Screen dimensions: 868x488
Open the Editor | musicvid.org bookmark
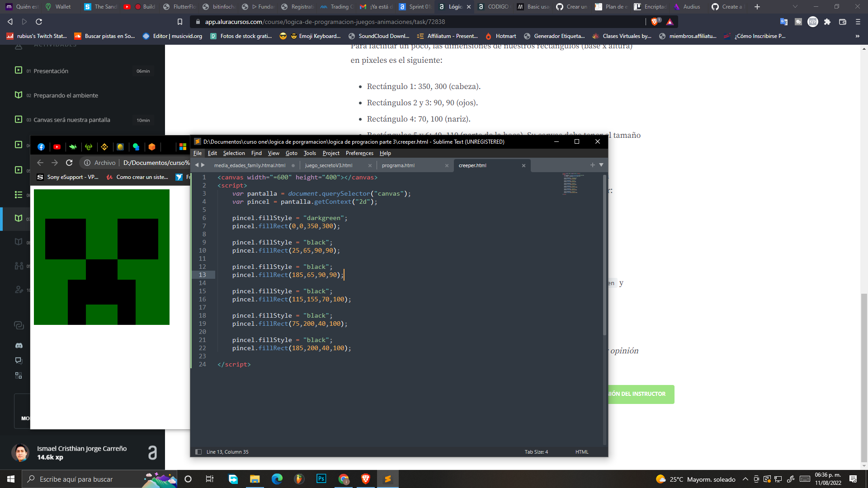click(x=172, y=36)
